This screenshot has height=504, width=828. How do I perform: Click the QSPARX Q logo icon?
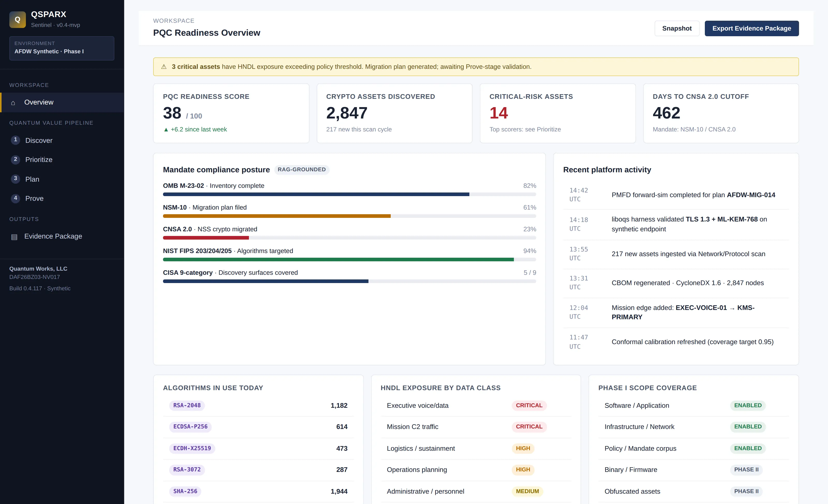[18, 19]
